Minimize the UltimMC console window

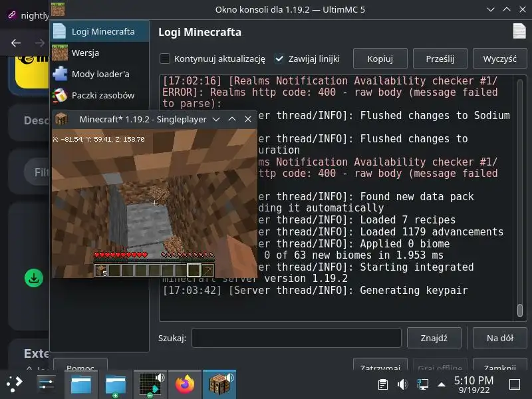[x=491, y=9]
